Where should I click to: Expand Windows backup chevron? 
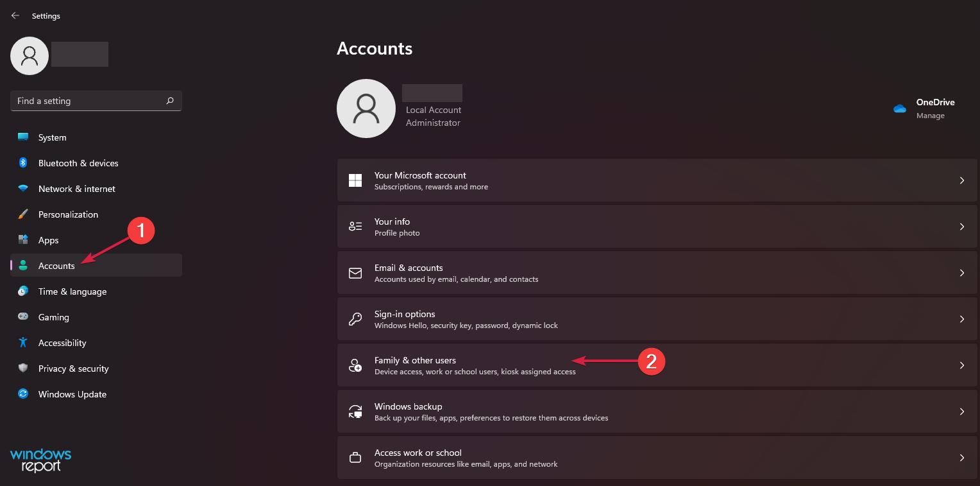[962, 412]
